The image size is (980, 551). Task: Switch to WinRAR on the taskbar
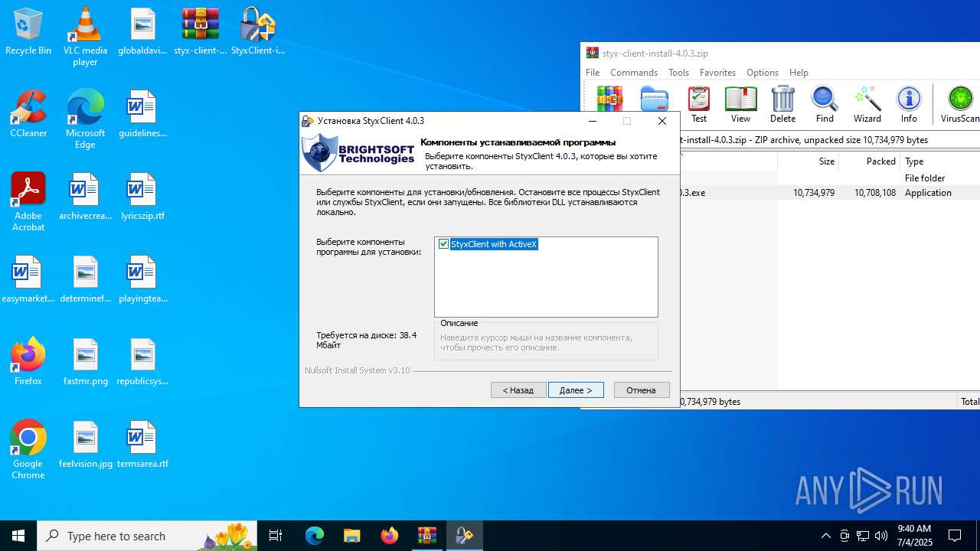tap(426, 536)
